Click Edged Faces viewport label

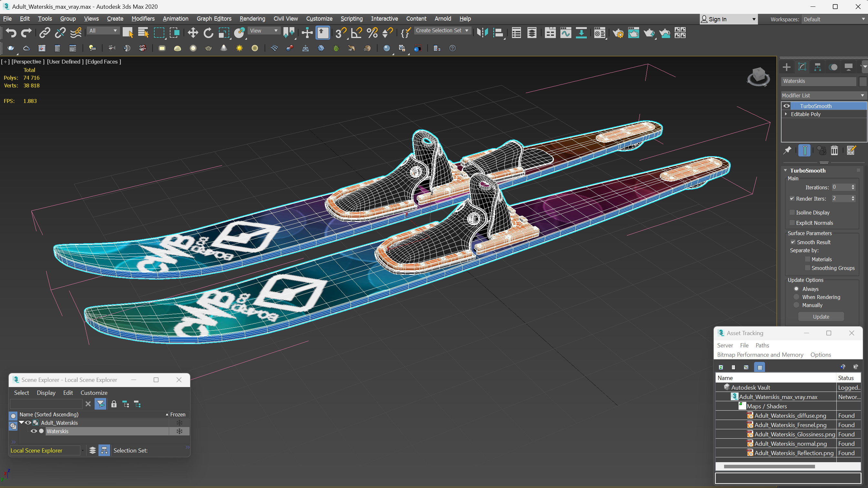(x=103, y=61)
